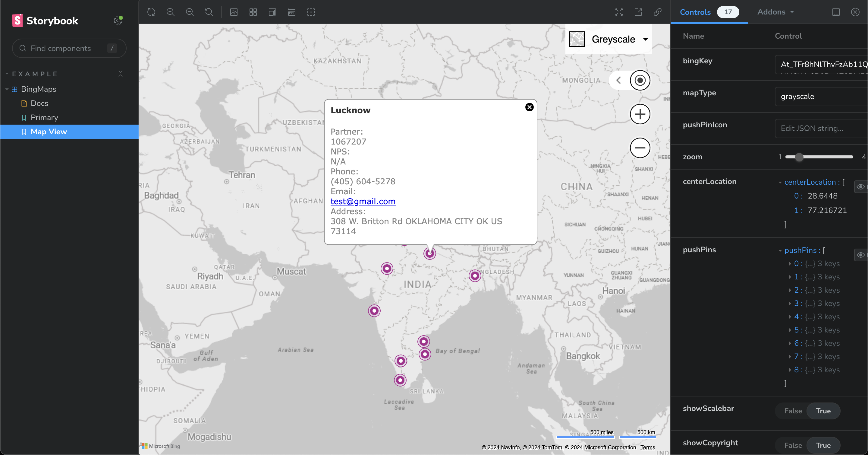Click the go full screen icon
Screen dimensions: 868x455
(x=619, y=12)
